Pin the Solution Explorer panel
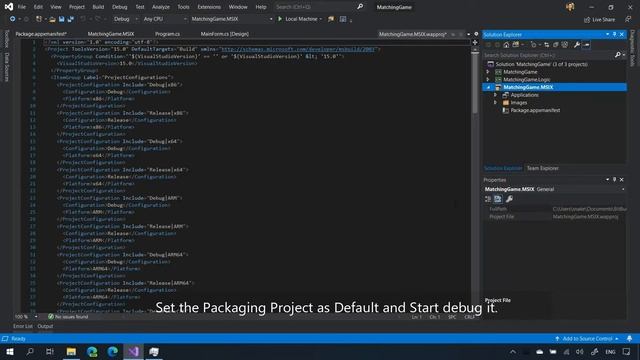Viewport: 640px width, 360px height. click(614, 34)
